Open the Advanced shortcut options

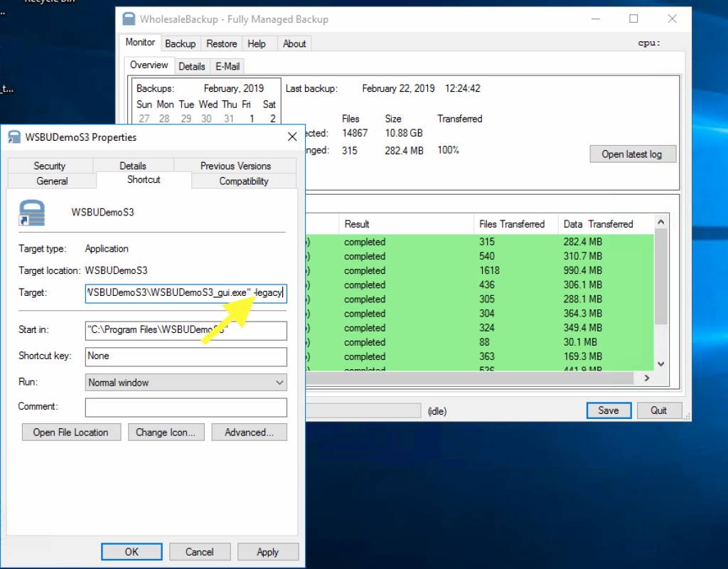tap(249, 432)
